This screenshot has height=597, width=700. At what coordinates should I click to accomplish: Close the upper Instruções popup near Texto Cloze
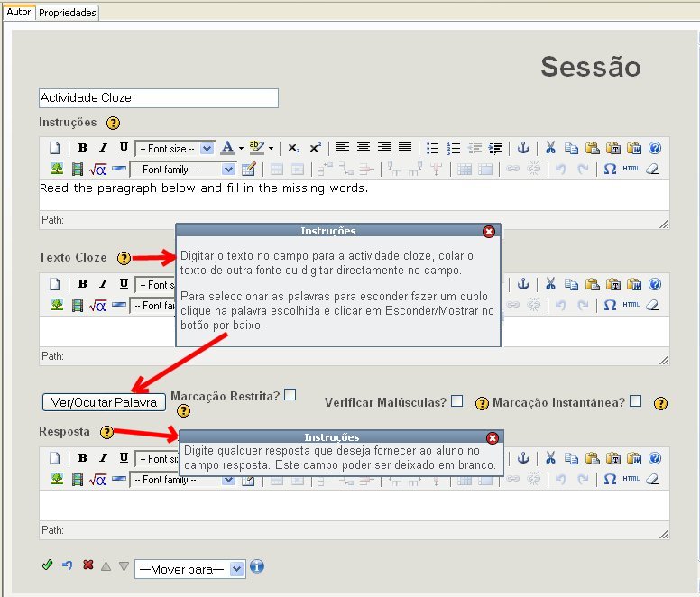tap(489, 232)
